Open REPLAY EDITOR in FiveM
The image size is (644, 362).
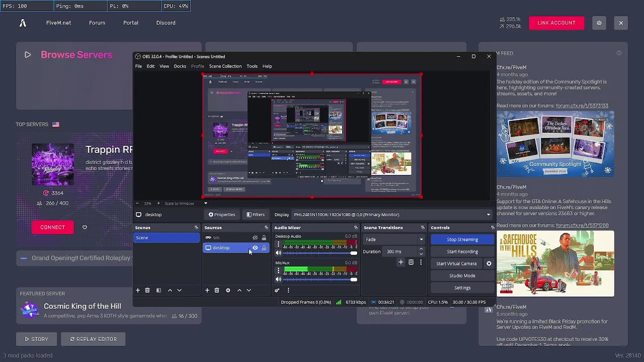point(93,339)
